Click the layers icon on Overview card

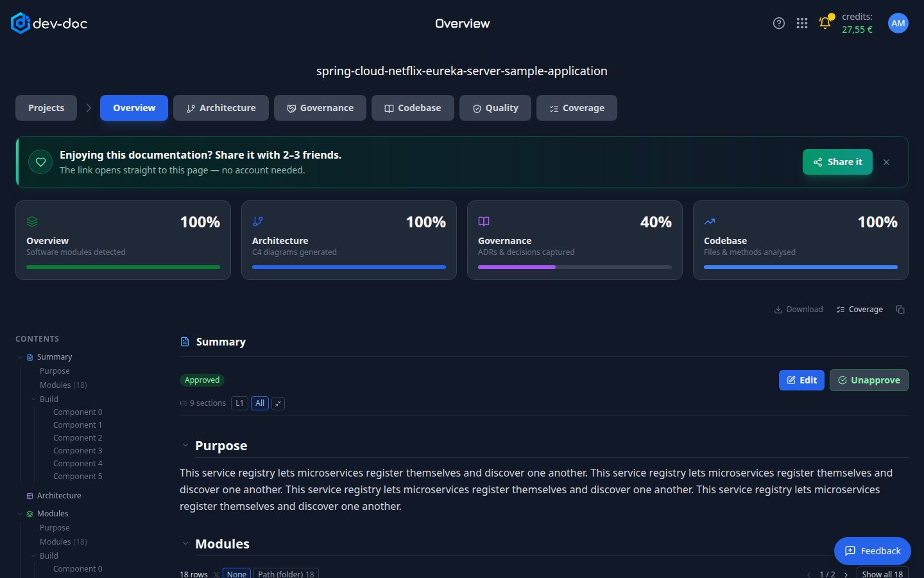(x=32, y=222)
